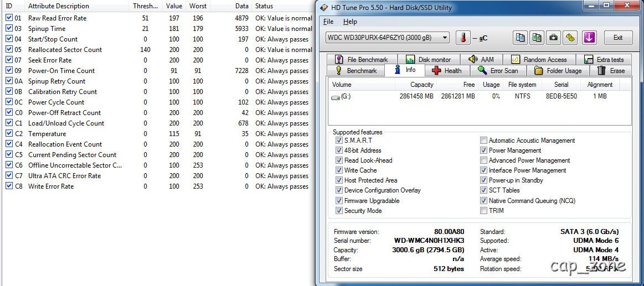Click the Alignment column header
This screenshot has height=286, width=644.
600,85
